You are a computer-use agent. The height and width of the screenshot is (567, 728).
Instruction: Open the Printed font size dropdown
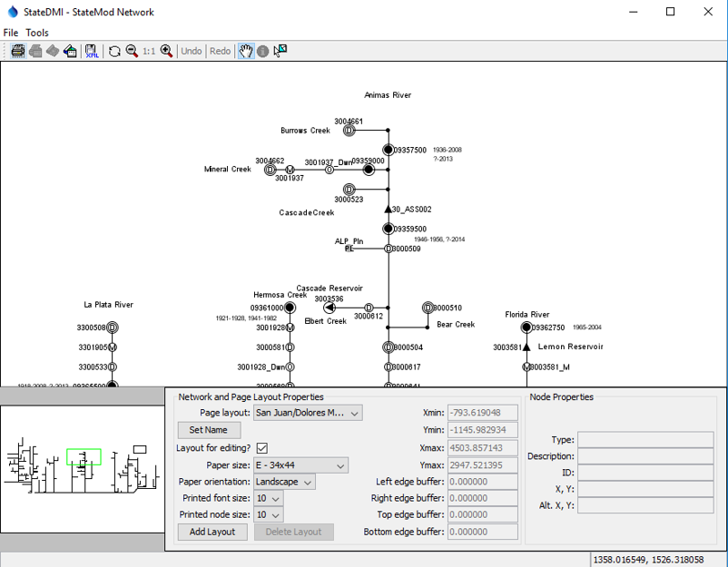(x=269, y=498)
